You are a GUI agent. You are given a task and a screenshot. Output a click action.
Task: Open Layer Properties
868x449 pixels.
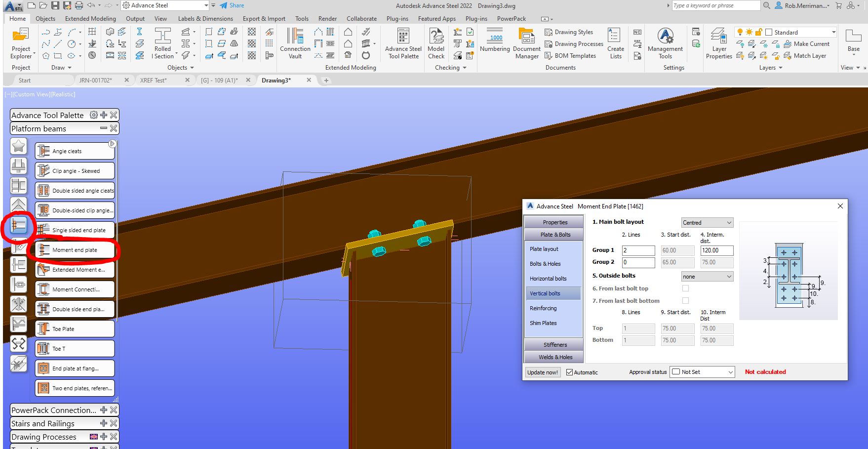click(x=719, y=43)
